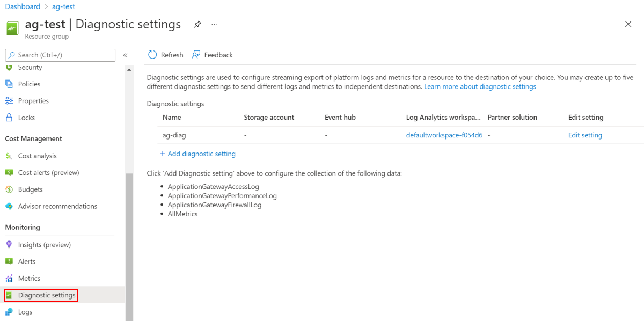Open the Feedback icon
This screenshot has width=644, height=321.
click(x=194, y=55)
